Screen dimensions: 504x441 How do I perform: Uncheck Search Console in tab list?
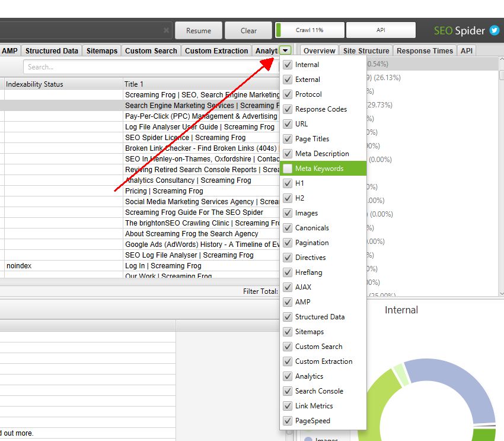tap(288, 391)
